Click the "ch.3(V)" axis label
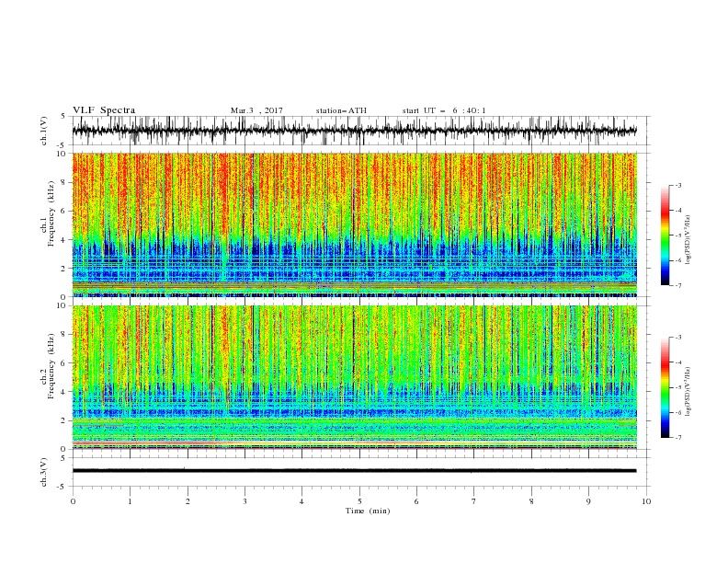The height and width of the screenshot is (563, 728). pyautogui.click(x=44, y=472)
